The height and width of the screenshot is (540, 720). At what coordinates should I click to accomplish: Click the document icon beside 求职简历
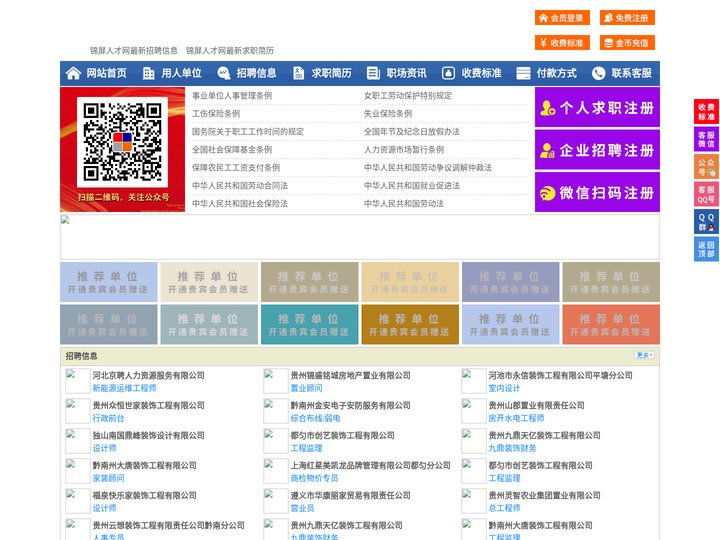(x=298, y=73)
